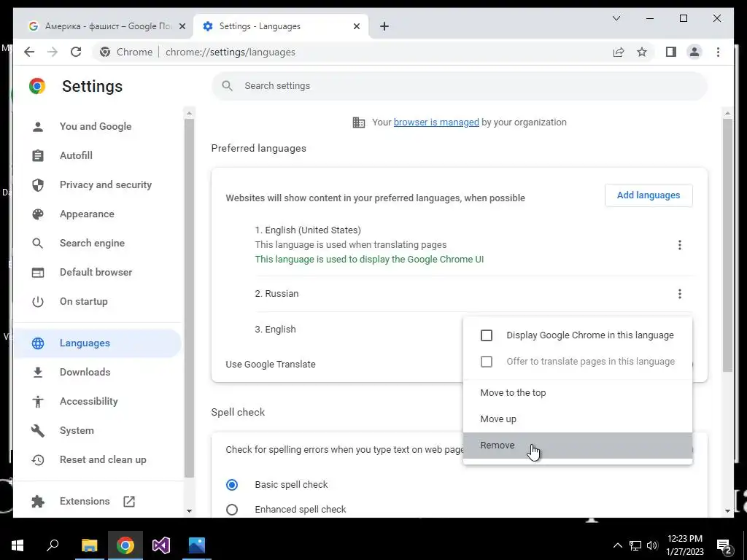The height and width of the screenshot is (560, 747).
Task: Go to Privacy and security
Action: [x=105, y=184]
